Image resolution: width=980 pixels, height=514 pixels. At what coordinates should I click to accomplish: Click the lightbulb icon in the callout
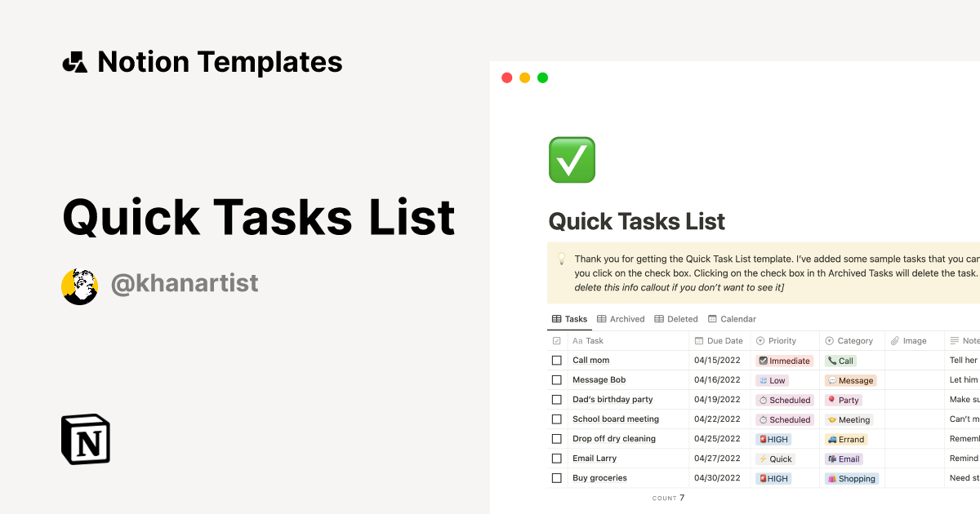click(563, 259)
